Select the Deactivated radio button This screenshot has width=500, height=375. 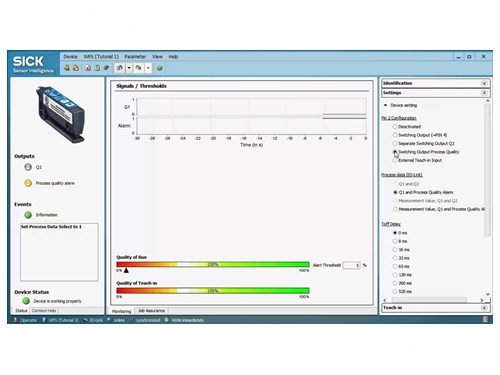(395, 127)
